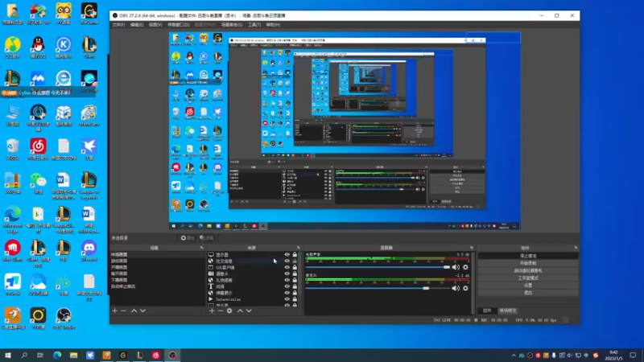644x362 pixels.
Task: Open the Microsoft Edge desktop shortcut
Action: coord(12,220)
